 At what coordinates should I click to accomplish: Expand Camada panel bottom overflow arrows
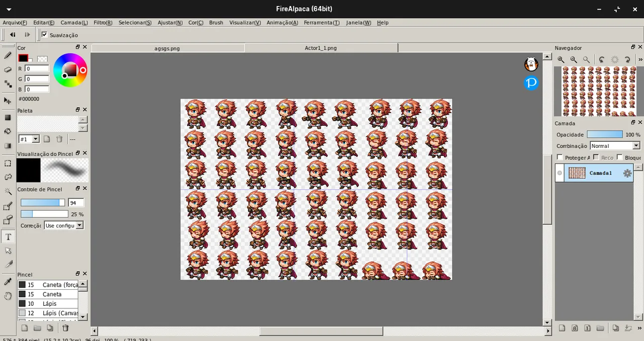[640, 328]
